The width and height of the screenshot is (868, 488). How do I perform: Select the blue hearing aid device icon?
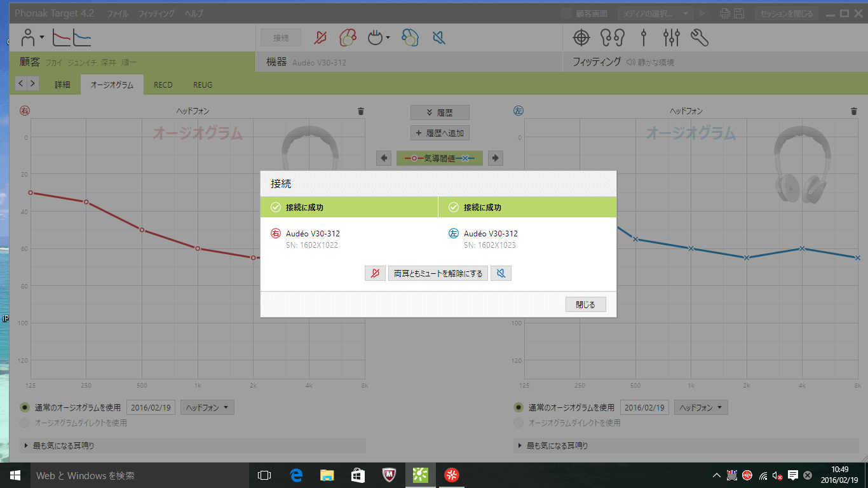pyautogui.click(x=410, y=38)
